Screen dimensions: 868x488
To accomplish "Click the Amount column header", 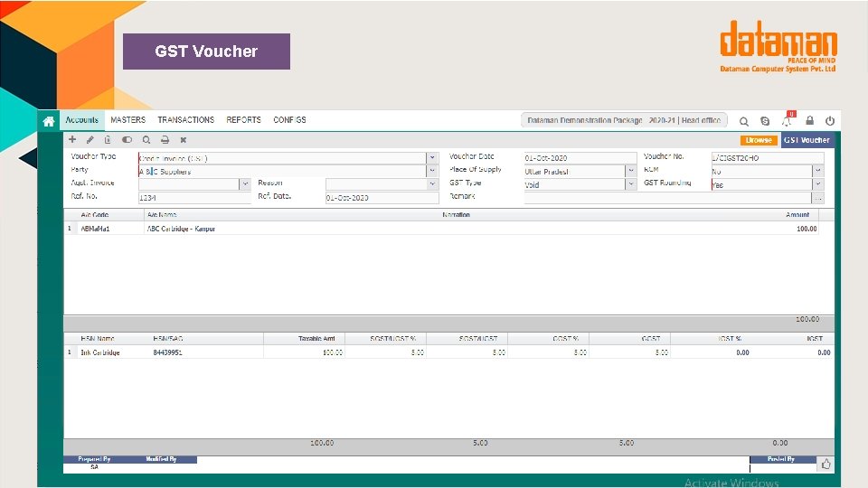I will click(797, 215).
